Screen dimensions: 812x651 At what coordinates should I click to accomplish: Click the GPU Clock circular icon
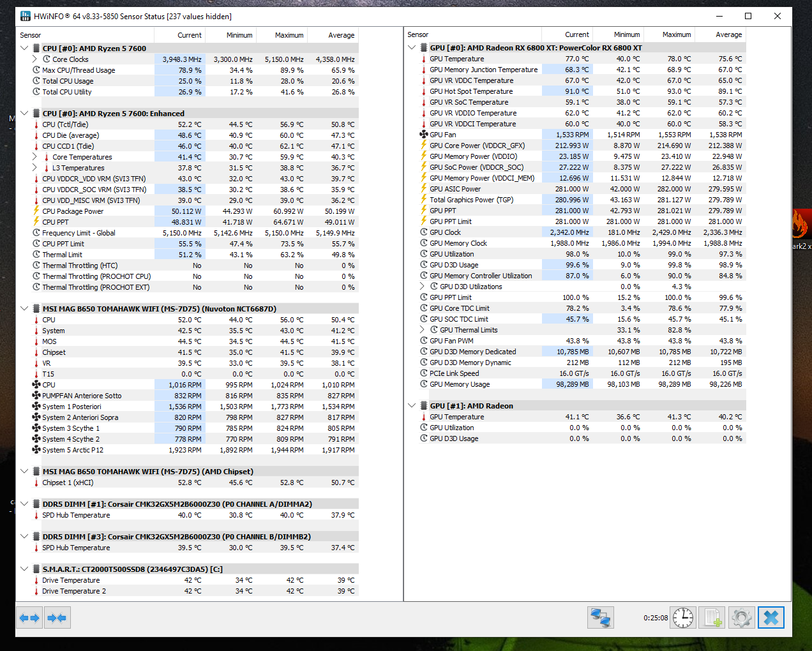(423, 232)
